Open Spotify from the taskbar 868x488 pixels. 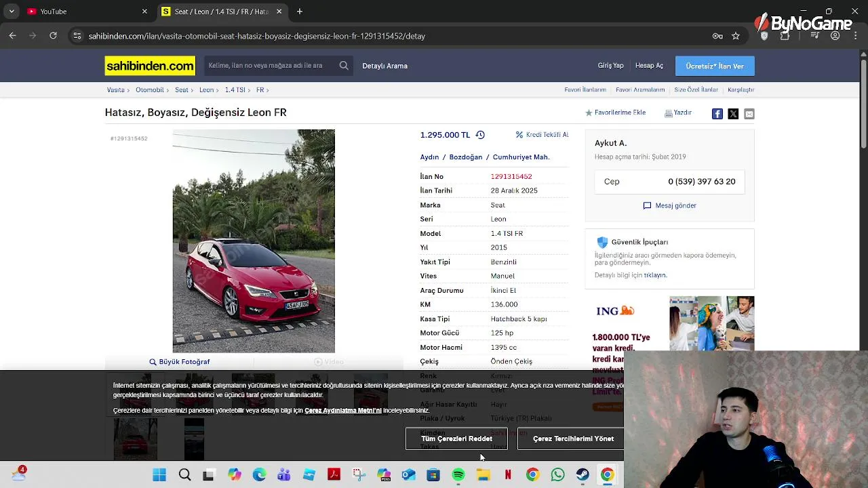pos(458,475)
